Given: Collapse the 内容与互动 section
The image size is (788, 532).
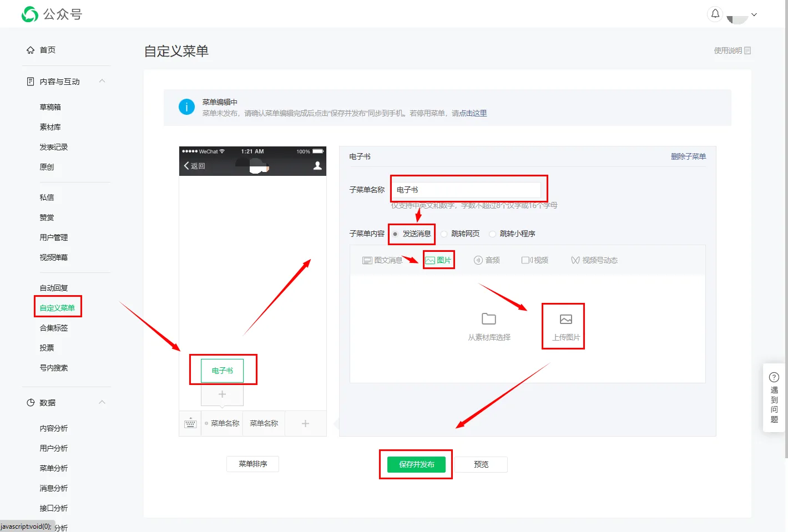Looking at the screenshot, I should point(102,81).
